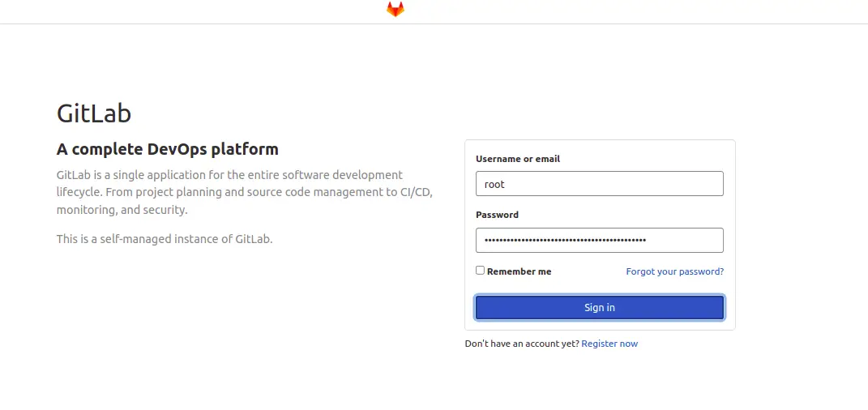Tick the Remember me checkbox
868x410 pixels.
(480, 271)
